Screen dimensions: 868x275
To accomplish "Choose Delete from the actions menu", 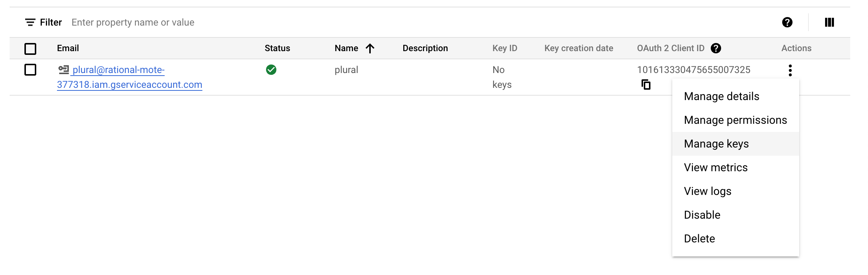I will tap(699, 239).
